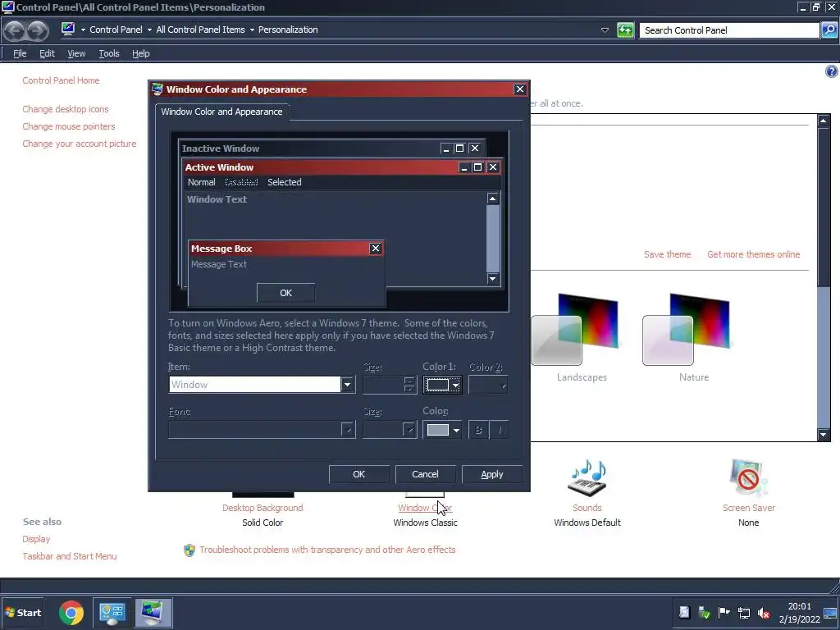Click the Personalization taskbar button
This screenshot has width=840, height=630.
(x=153, y=612)
